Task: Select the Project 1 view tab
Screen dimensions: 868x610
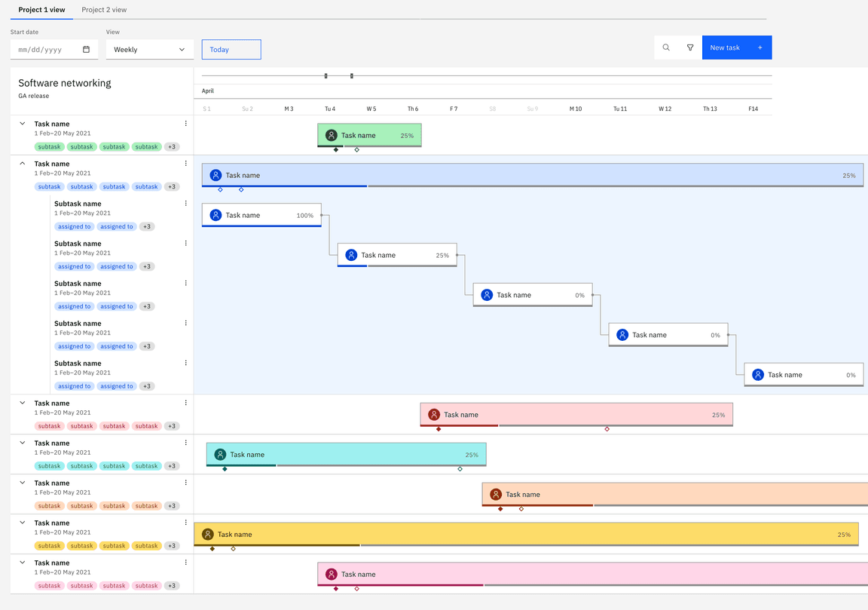Action: [x=41, y=10]
